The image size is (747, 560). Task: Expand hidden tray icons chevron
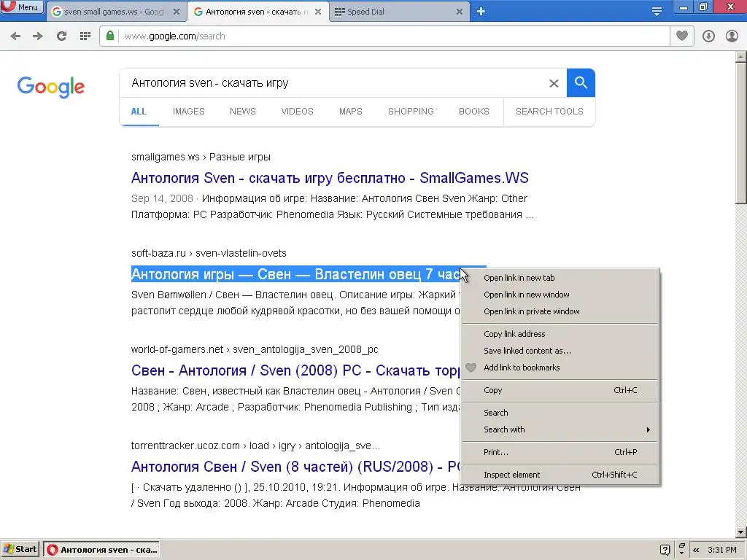(697, 550)
